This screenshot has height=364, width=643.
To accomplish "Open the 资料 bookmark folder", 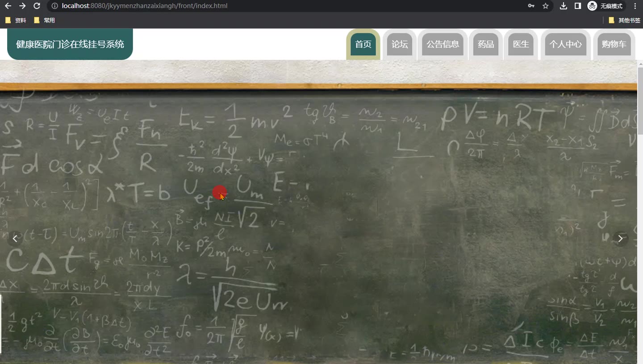I will pos(16,20).
